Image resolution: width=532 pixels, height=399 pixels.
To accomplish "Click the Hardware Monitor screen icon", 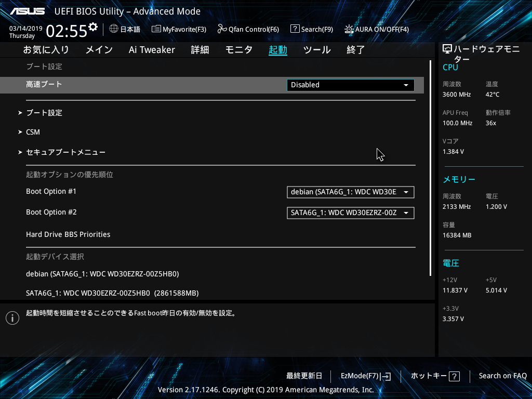I will click(x=447, y=49).
